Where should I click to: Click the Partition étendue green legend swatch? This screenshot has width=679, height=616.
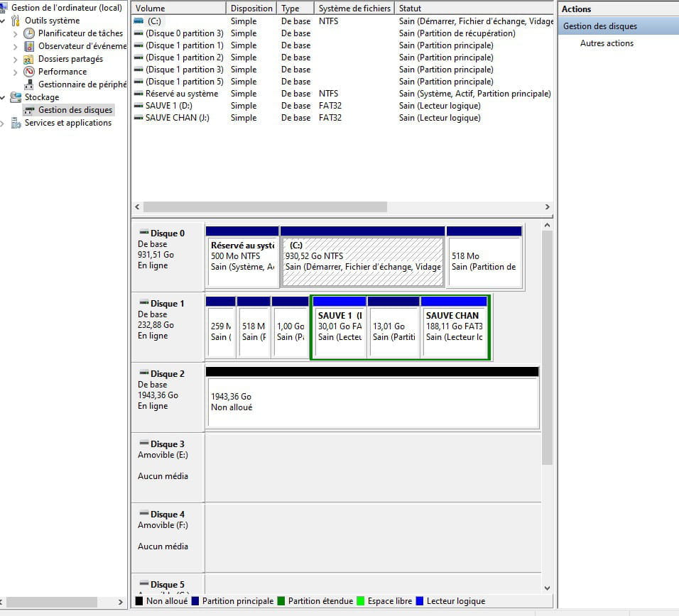pos(281,601)
